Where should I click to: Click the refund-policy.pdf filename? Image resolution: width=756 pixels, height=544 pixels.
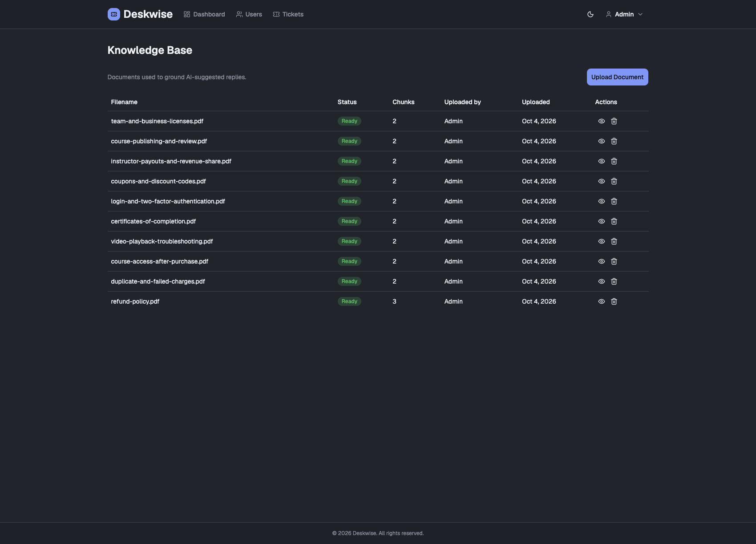(x=135, y=301)
